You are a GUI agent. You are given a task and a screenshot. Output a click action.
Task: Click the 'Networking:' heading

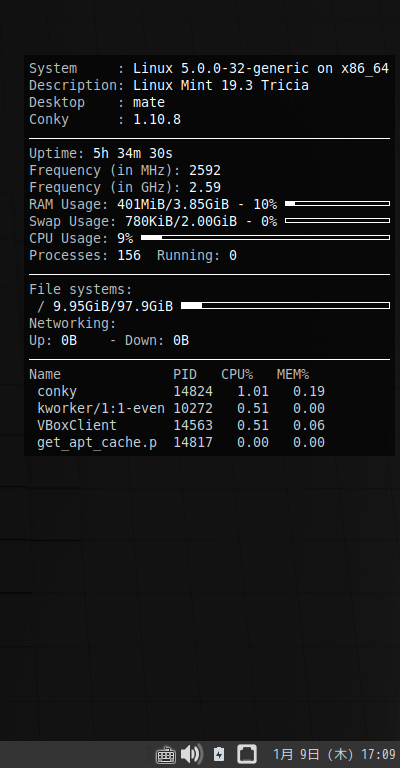point(72,324)
